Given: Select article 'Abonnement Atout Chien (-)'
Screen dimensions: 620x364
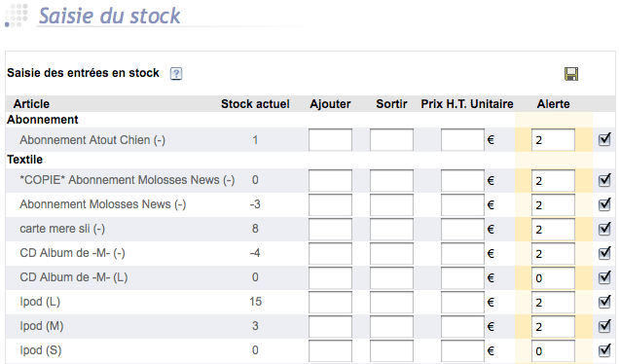Looking at the screenshot, I should pos(92,140).
